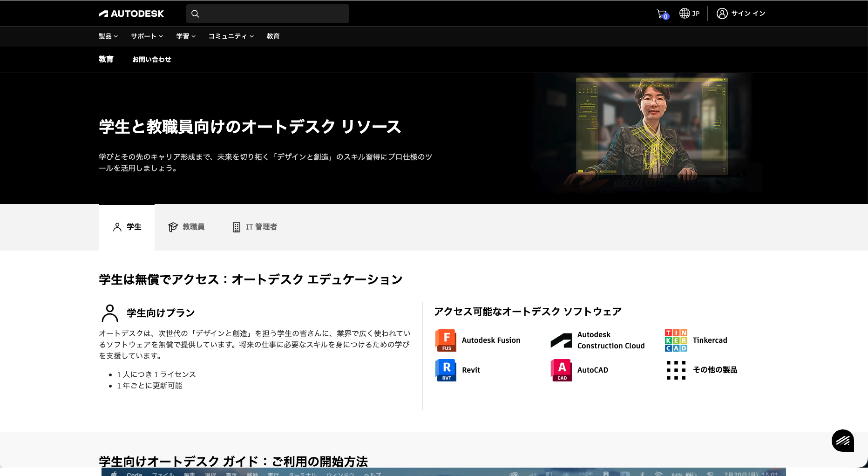Viewport: 868px width, 476px height.
Task: Click the bold 教育 beside お問い合わせ
Action: [106, 59]
